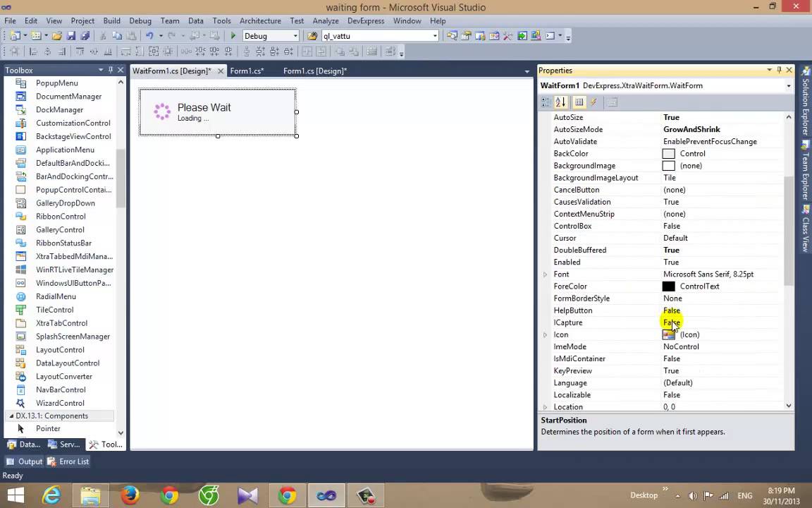
Task: Click the DoubleBuffered True value
Action: pos(671,250)
